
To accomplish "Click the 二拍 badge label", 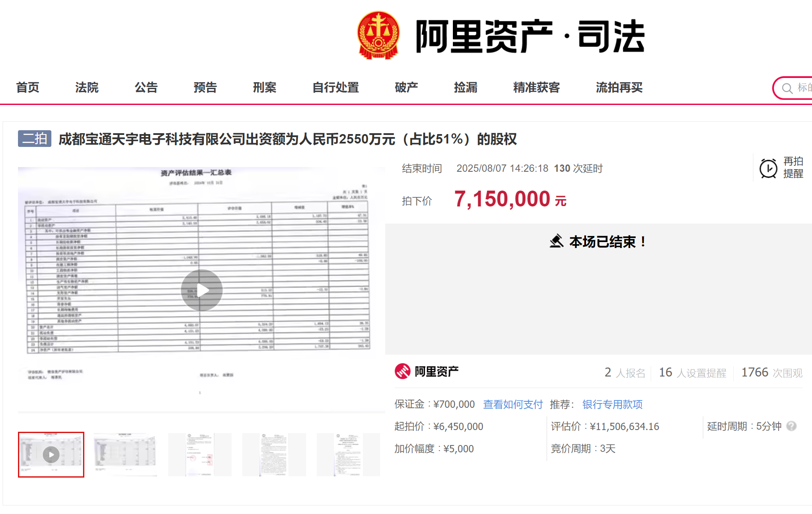I will [x=35, y=139].
